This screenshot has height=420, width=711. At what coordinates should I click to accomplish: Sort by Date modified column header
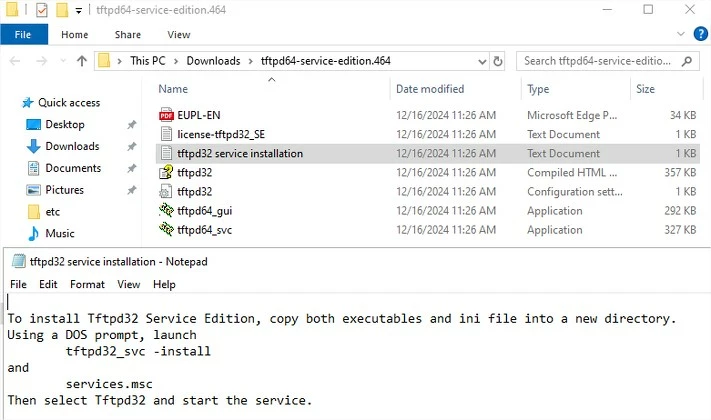(430, 89)
